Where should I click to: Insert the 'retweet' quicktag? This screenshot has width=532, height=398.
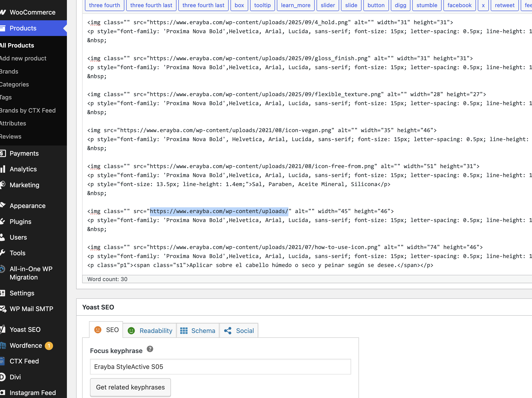tap(505, 5)
